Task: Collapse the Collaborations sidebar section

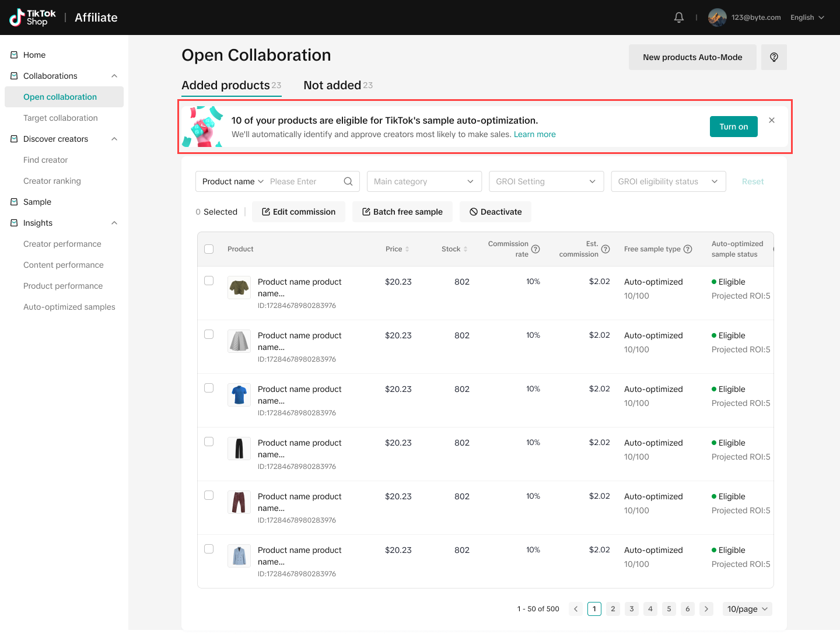Action: coord(114,76)
